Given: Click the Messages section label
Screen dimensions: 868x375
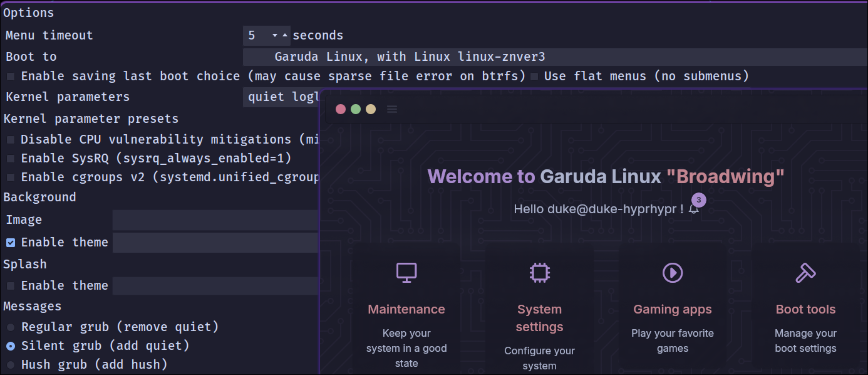Looking at the screenshot, I should pos(32,306).
